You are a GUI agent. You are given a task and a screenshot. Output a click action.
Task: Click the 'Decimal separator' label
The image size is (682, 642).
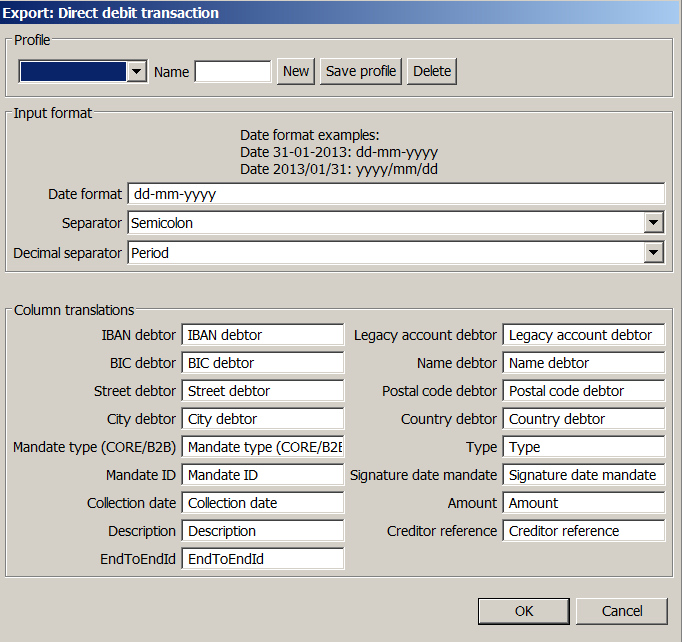(67, 253)
